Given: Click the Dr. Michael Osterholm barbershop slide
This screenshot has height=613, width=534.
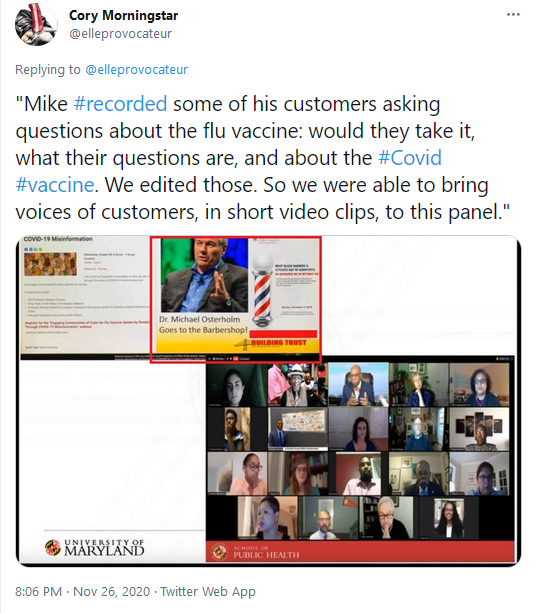Looking at the screenshot, I should [x=236, y=299].
